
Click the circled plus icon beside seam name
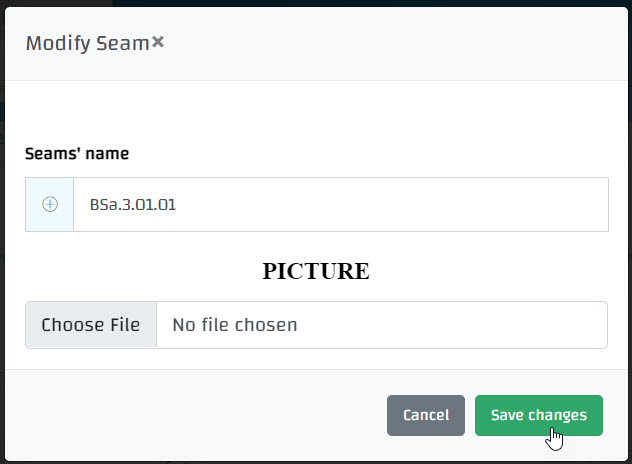(x=50, y=204)
